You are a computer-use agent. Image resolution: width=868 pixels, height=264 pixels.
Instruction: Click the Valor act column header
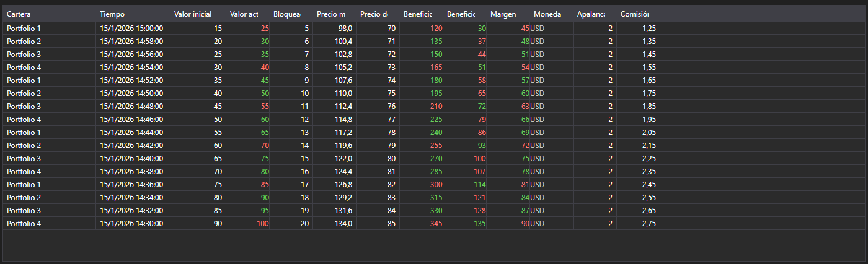tap(247, 14)
